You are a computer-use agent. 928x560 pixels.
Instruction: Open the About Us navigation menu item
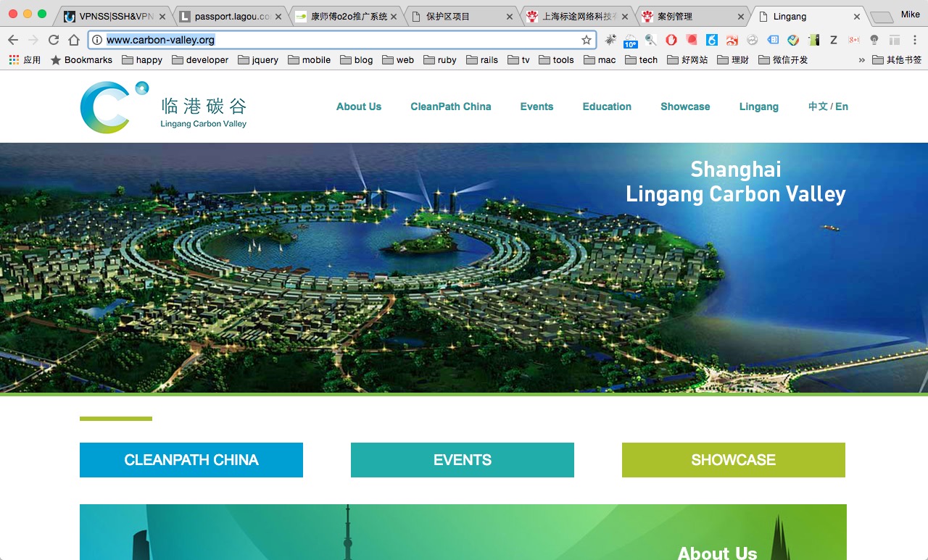coord(358,106)
